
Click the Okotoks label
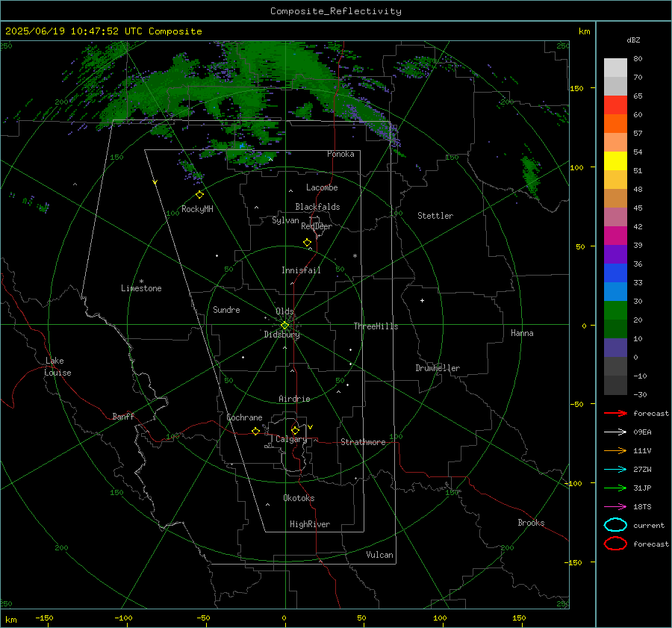299,498
